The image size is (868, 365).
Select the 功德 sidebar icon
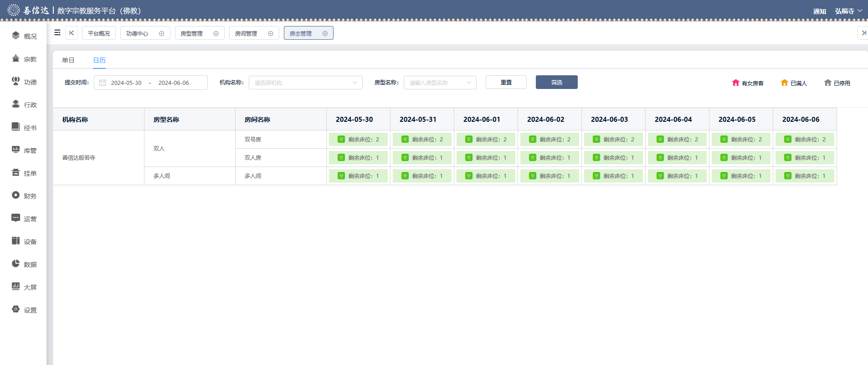point(16,81)
